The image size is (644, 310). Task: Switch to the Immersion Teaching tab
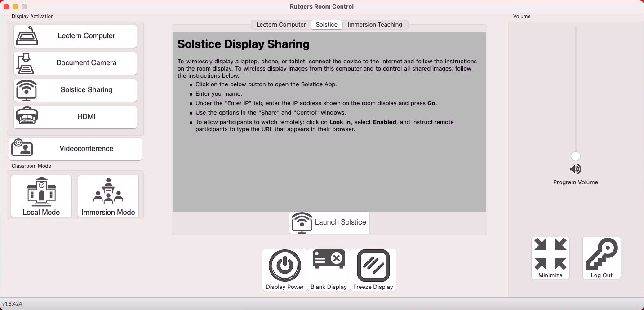(x=375, y=25)
